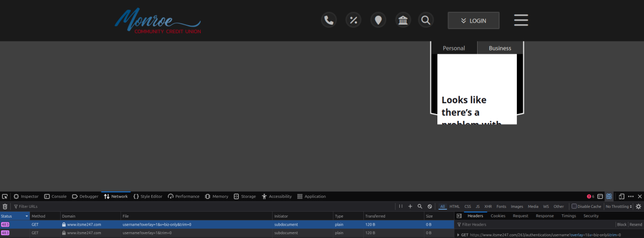
Task: Click the Monroe Community Credit Union logo
Action: [158, 20]
